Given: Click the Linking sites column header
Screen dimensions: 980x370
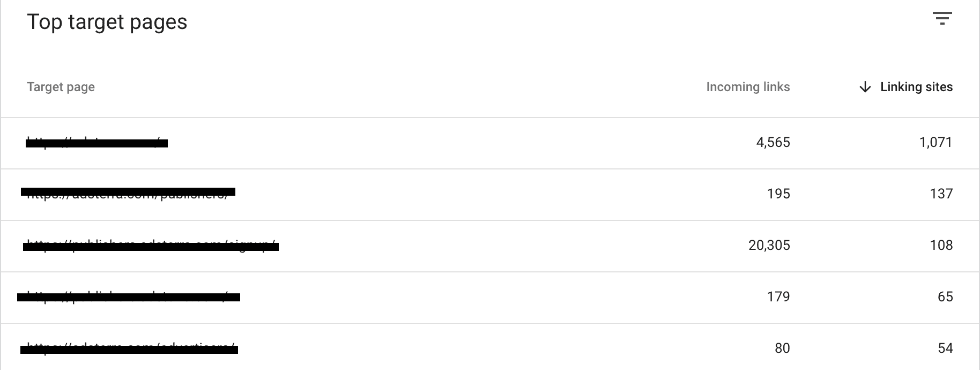Looking at the screenshot, I should (x=916, y=86).
